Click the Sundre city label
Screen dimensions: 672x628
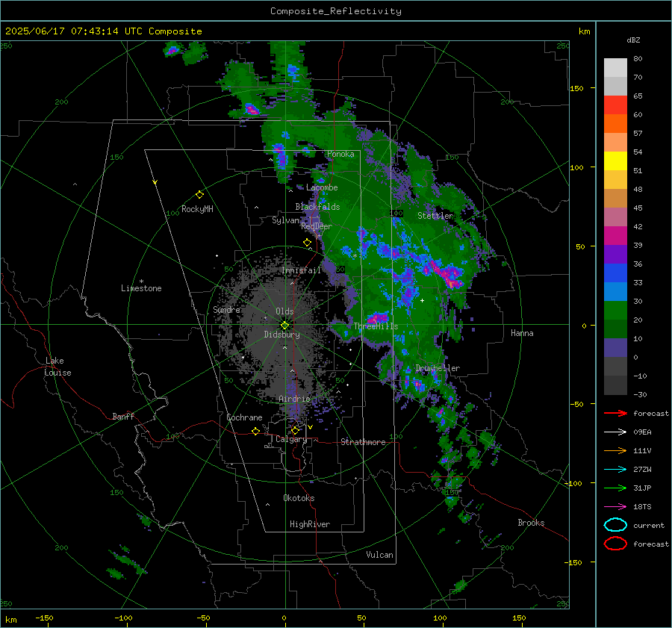(227, 309)
